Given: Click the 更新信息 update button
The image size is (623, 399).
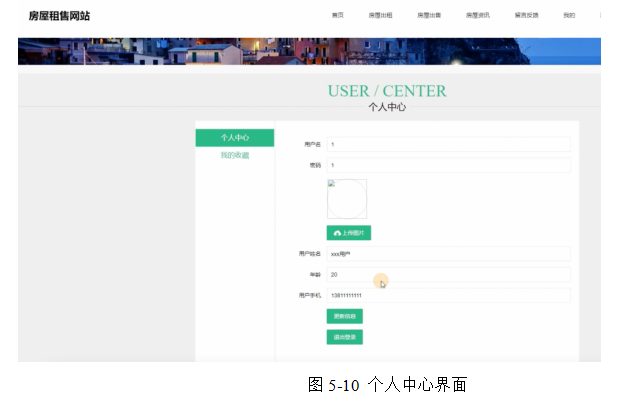Looking at the screenshot, I should 344,316.
